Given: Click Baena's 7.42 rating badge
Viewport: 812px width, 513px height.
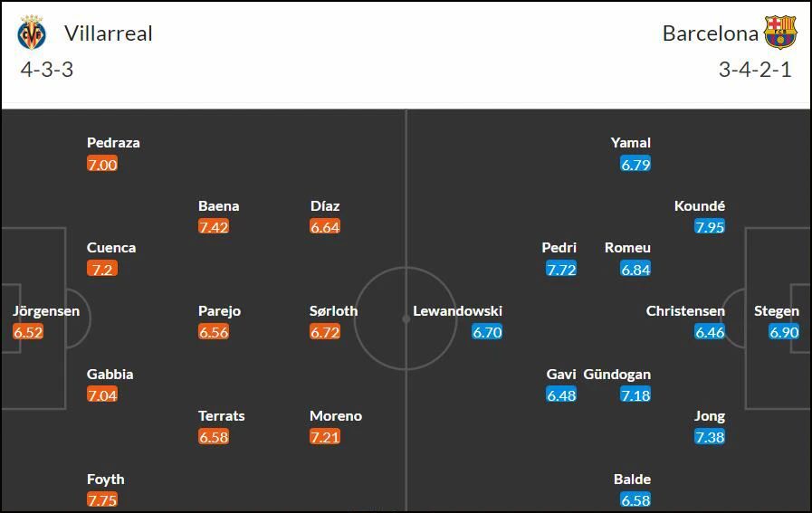Looking at the screenshot, I should (214, 227).
